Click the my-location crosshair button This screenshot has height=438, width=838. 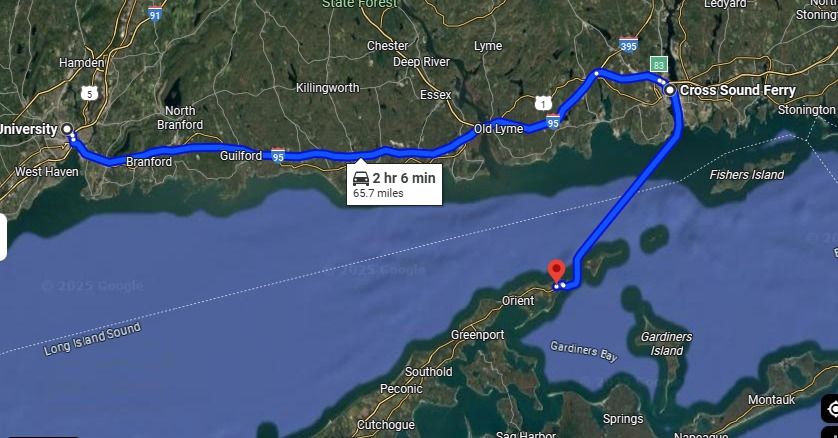click(x=832, y=409)
